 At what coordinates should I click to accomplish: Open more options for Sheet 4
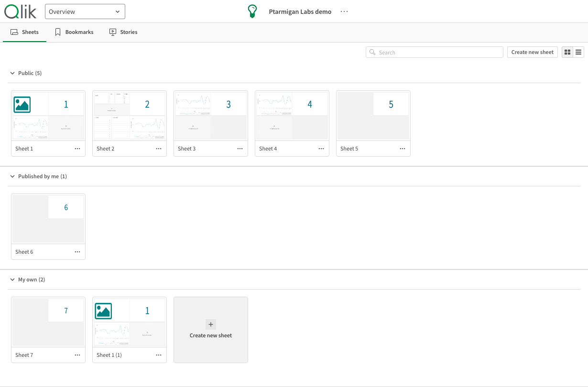click(x=321, y=149)
